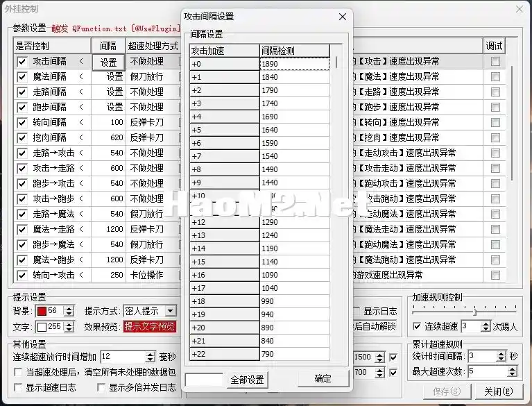Increase 文字 color value 255 spinner
Image resolution: width=532 pixels, height=406 pixels.
click(69, 324)
